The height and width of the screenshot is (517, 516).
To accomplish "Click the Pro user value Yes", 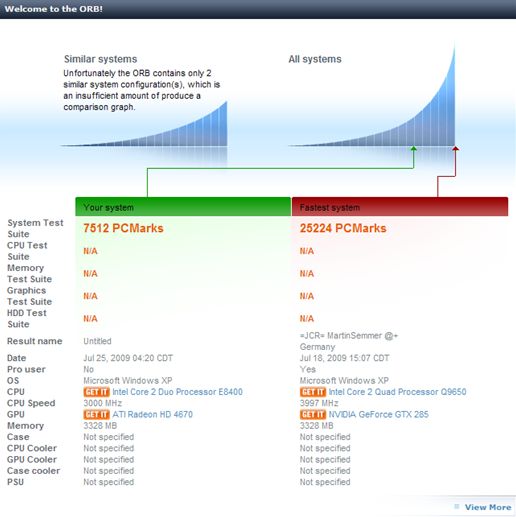I will pyautogui.click(x=308, y=369).
